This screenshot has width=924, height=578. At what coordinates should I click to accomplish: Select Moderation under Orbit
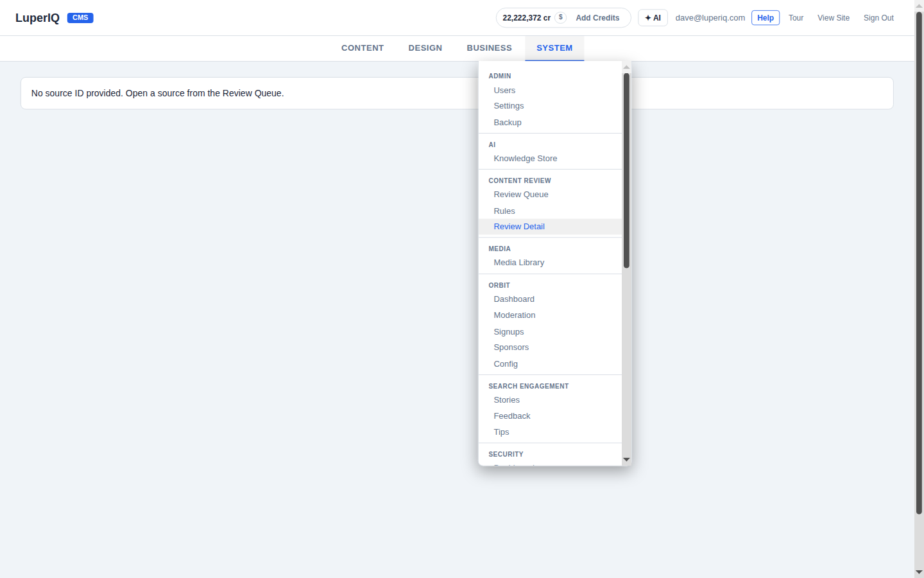[x=515, y=315]
